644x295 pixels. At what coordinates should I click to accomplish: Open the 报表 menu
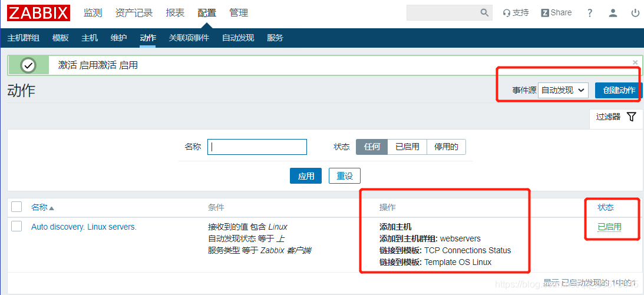coord(175,13)
